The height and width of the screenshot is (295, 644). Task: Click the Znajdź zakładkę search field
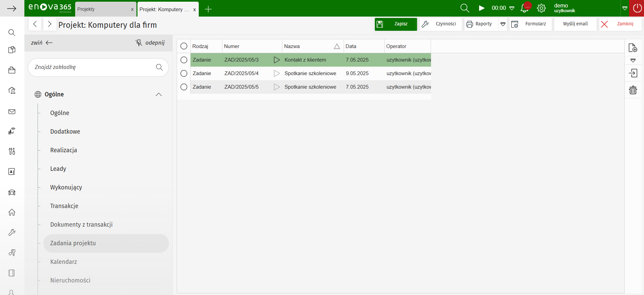[x=93, y=67]
